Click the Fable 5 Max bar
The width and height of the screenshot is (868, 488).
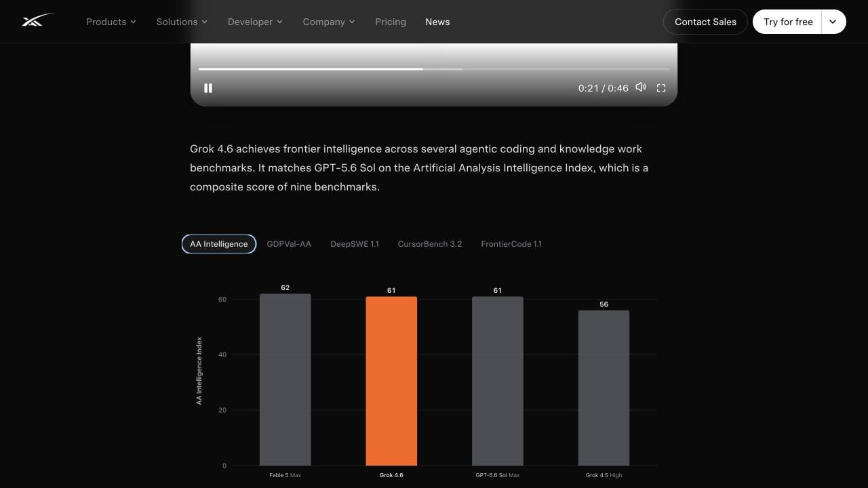(285, 380)
